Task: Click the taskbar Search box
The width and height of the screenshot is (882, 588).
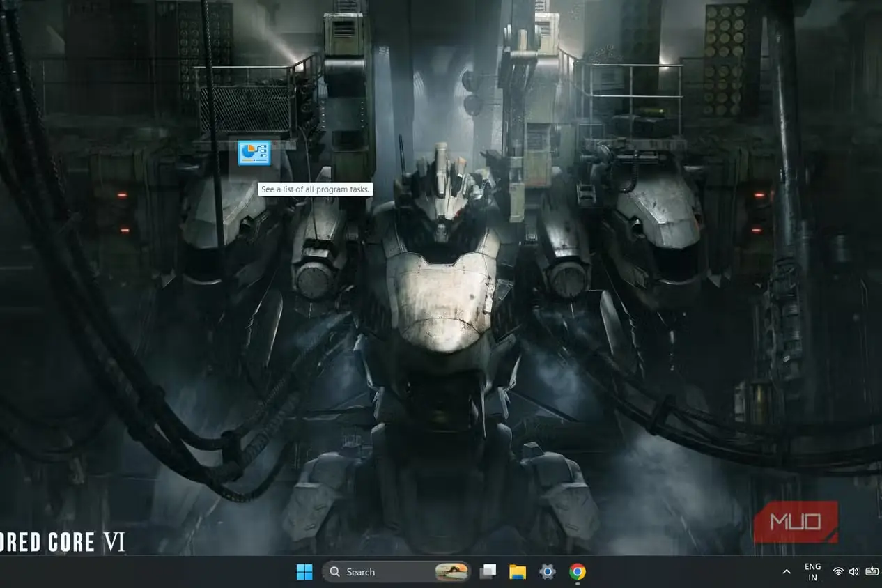Action: [396, 572]
